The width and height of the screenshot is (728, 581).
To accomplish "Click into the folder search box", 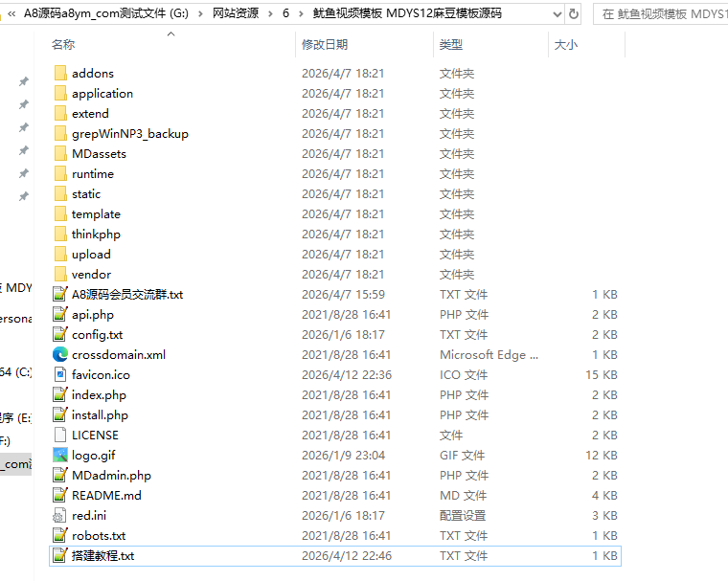I will (660, 14).
